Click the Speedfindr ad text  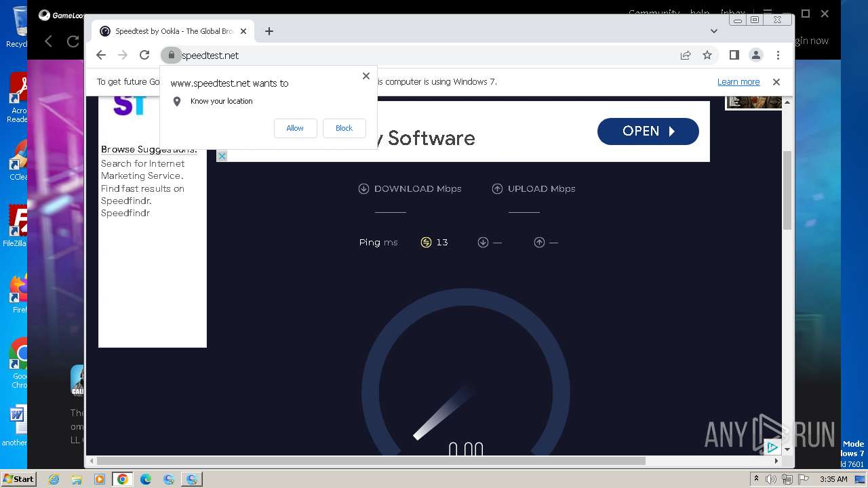pos(125,213)
